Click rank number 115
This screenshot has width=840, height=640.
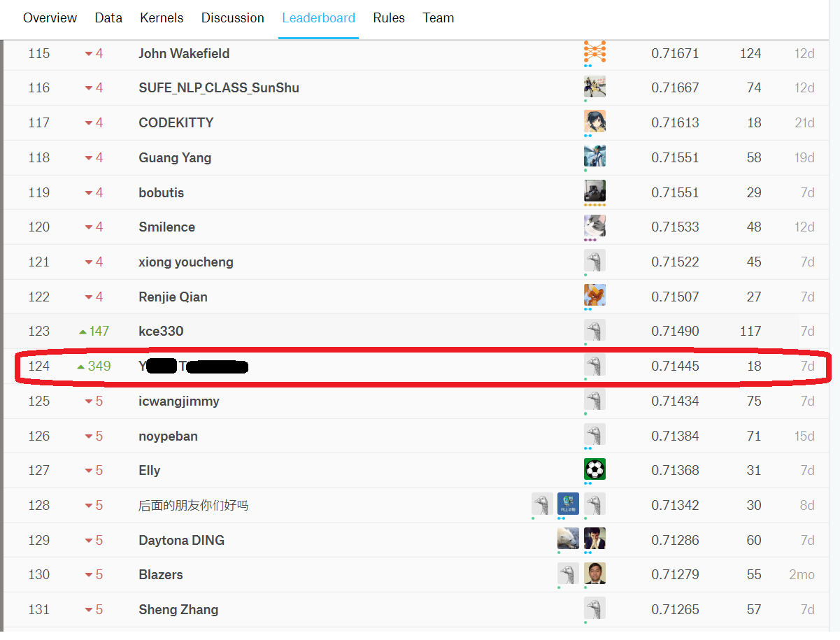point(39,53)
